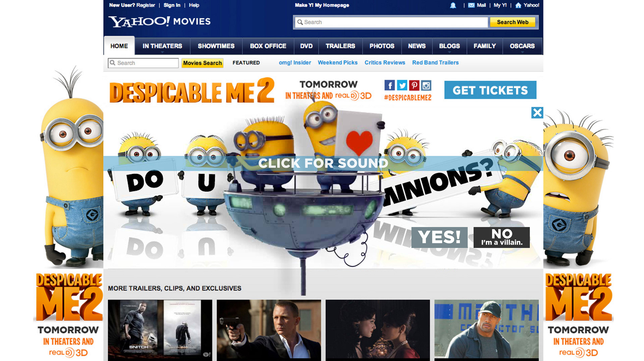
Task: Click the Yahoo! Movies logo
Action: [x=159, y=21]
